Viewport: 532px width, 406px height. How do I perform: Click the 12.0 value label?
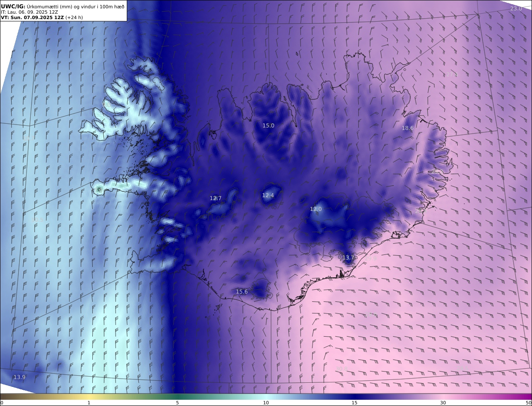pos(315,209)
